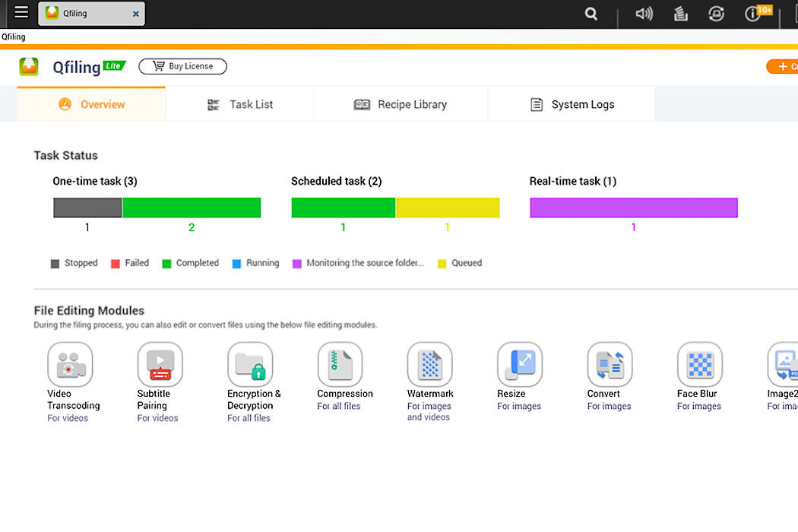Close the Qfiling desktop tab
This screenshot has height=532, width=798.
click(x=135, y=14)
